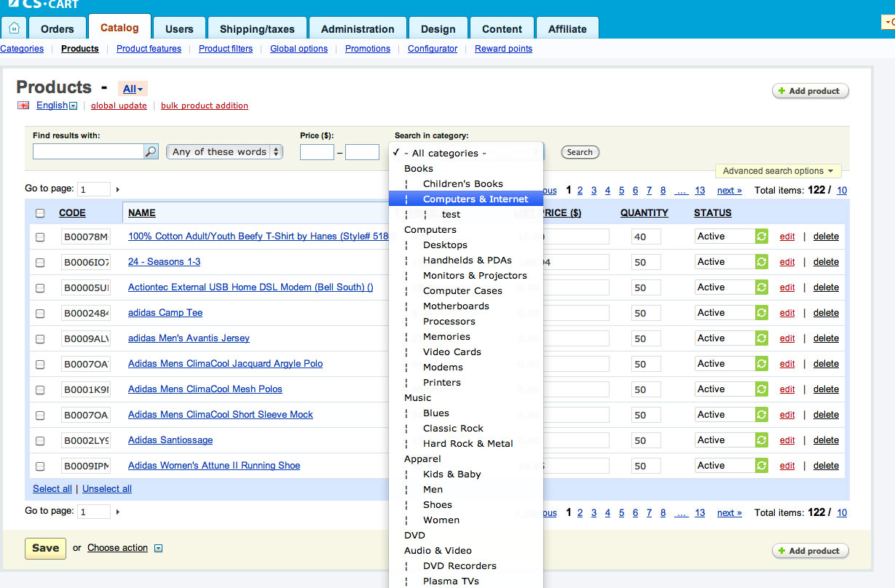
Task: Click the go arrow next to top Go to page field
Action: click(x=117, y=189)
